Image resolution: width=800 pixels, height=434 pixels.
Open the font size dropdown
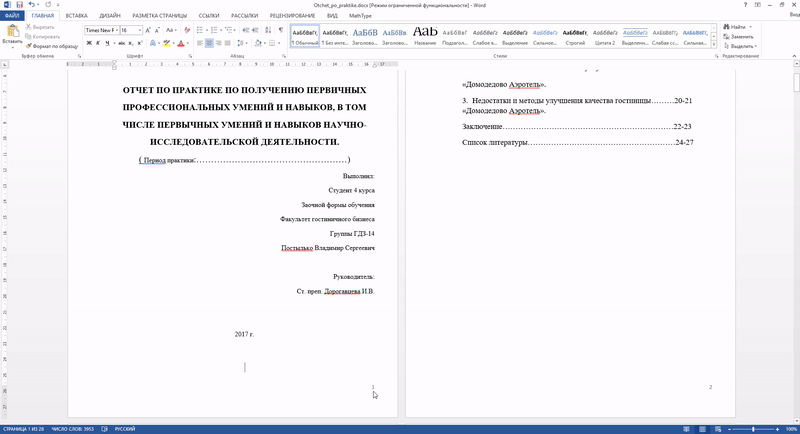pos(140,30)
